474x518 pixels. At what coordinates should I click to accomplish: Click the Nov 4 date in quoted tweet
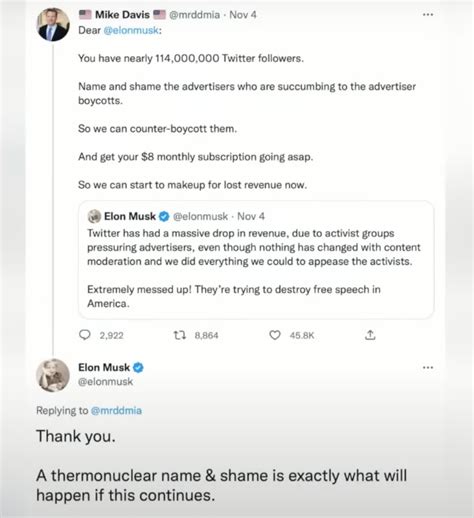coord(251,216)
